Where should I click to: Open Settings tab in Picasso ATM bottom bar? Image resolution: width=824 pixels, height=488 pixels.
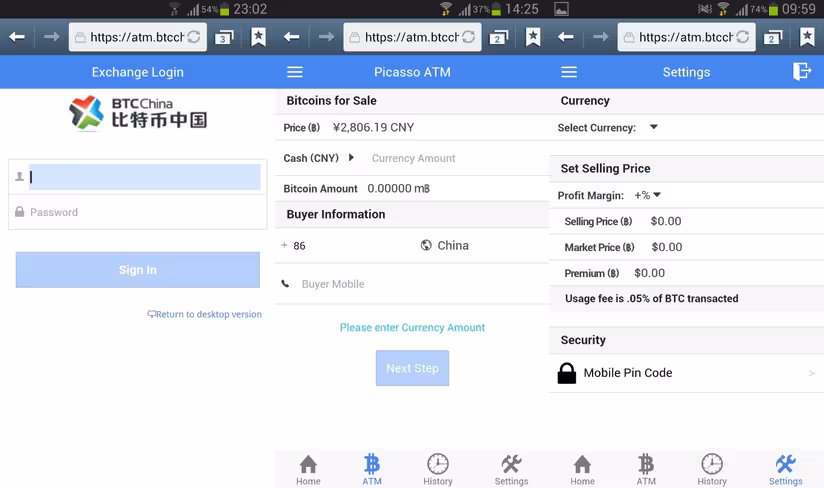tap(511, 470)
